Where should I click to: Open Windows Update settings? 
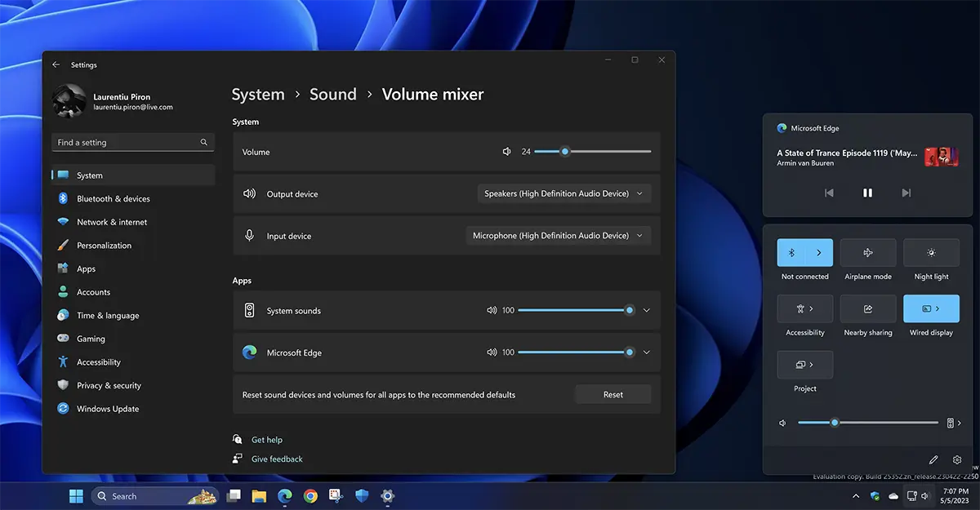click(x=133, y=408)
